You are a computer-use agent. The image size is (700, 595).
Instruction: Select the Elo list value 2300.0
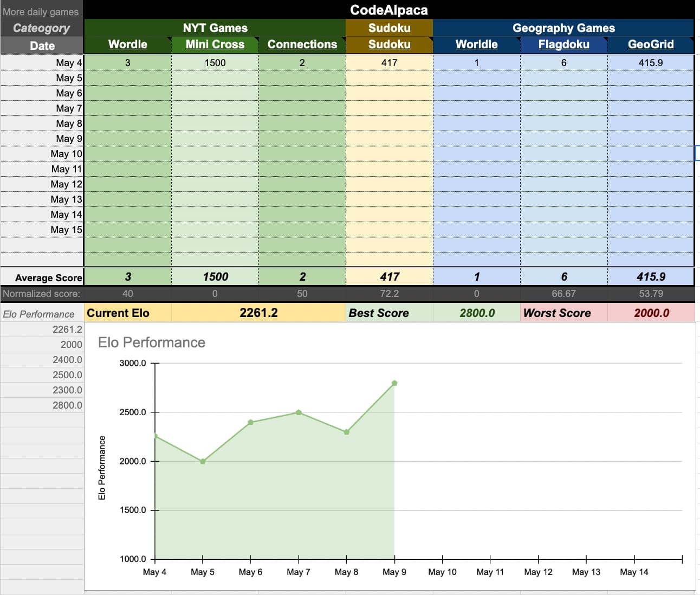click(x=42, y=390)
